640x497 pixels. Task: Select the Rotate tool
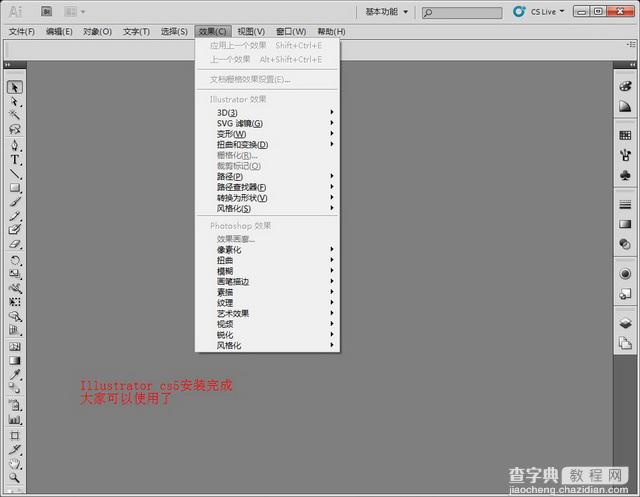tap(15, 260)
